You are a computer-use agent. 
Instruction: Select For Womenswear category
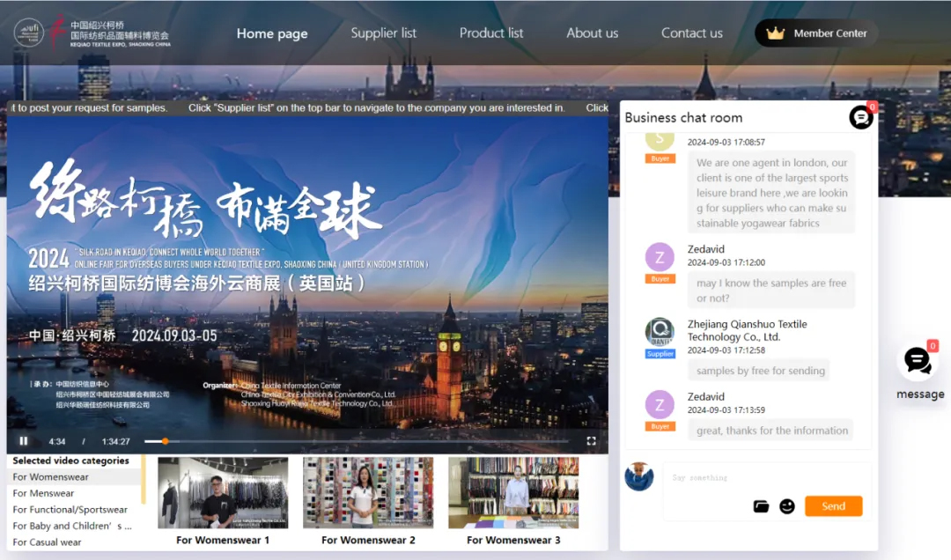click(74, 477)
